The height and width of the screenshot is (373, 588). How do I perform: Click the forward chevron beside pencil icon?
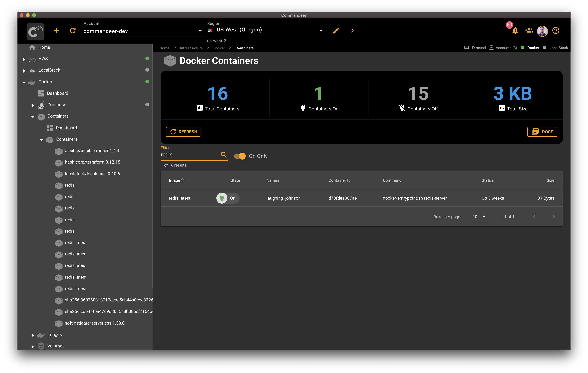[352, 31]
